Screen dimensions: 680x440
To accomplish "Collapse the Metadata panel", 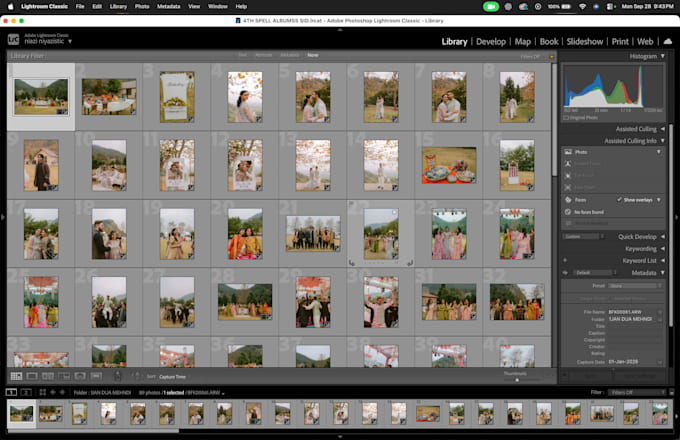I will [x=663, y=273].
